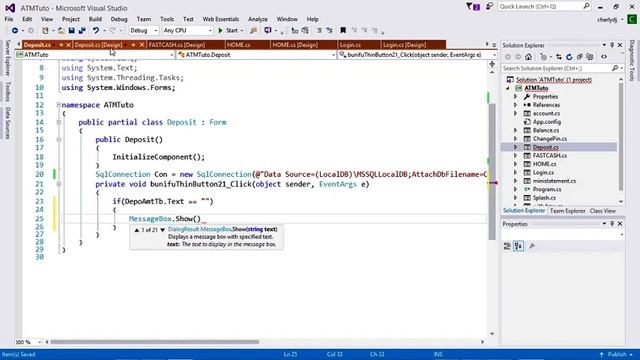Click the editor horizontal scrollbar thumb
Viewport: 640px width, 360px height.
point(154,342)
